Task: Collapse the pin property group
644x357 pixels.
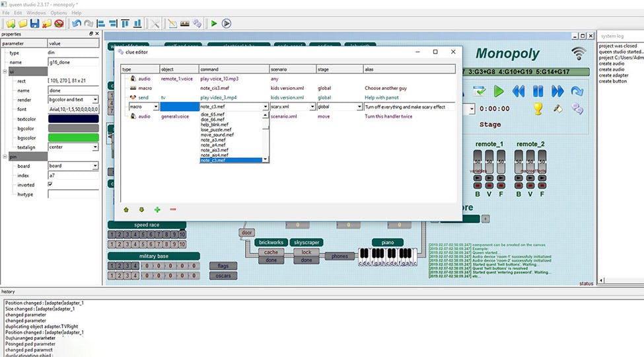Action: pos(5,157)
